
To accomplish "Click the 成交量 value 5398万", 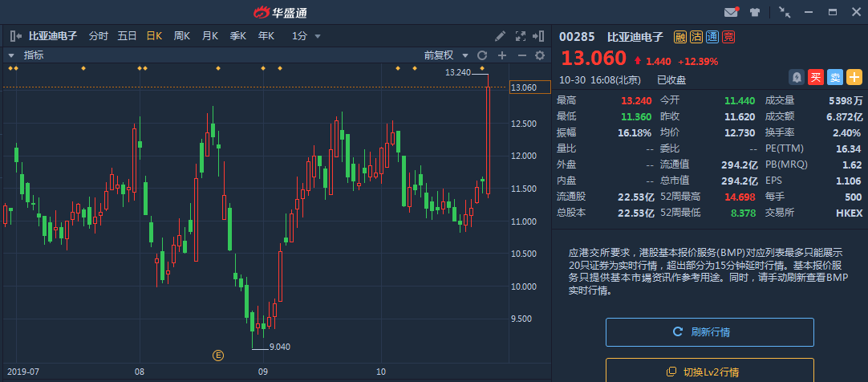I will [846, 101].
